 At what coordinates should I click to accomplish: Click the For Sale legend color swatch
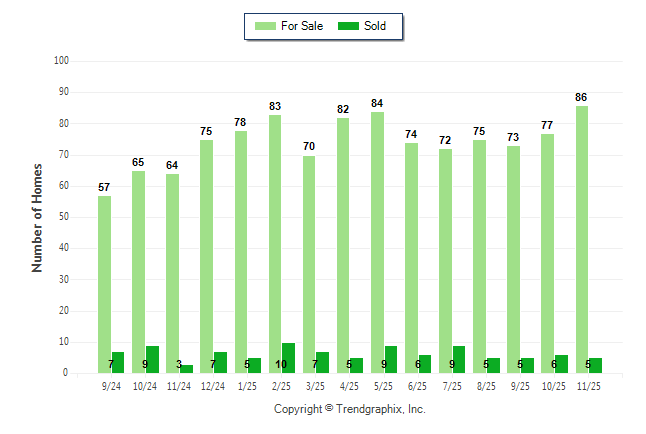tap(265, 26)
